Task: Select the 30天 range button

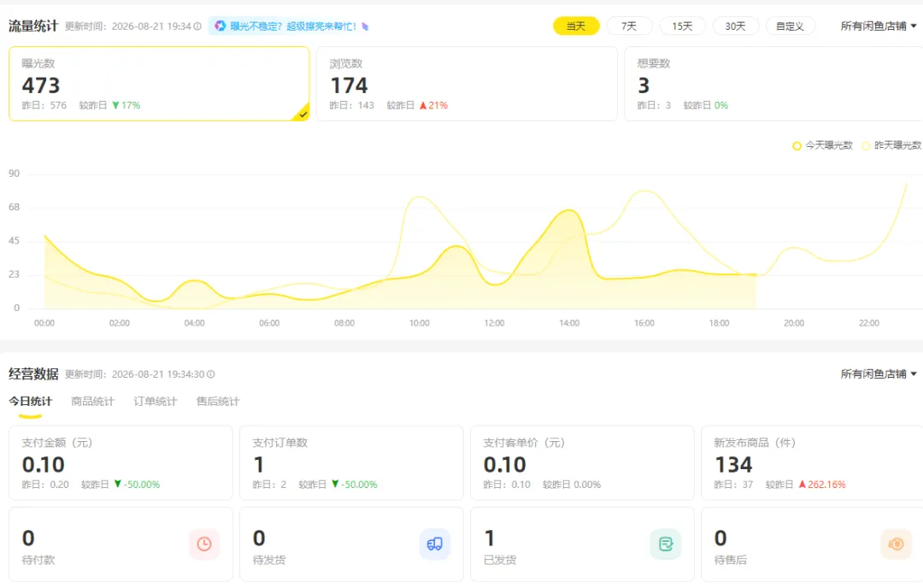Action: pyautogui.click(x=735, y=26)
